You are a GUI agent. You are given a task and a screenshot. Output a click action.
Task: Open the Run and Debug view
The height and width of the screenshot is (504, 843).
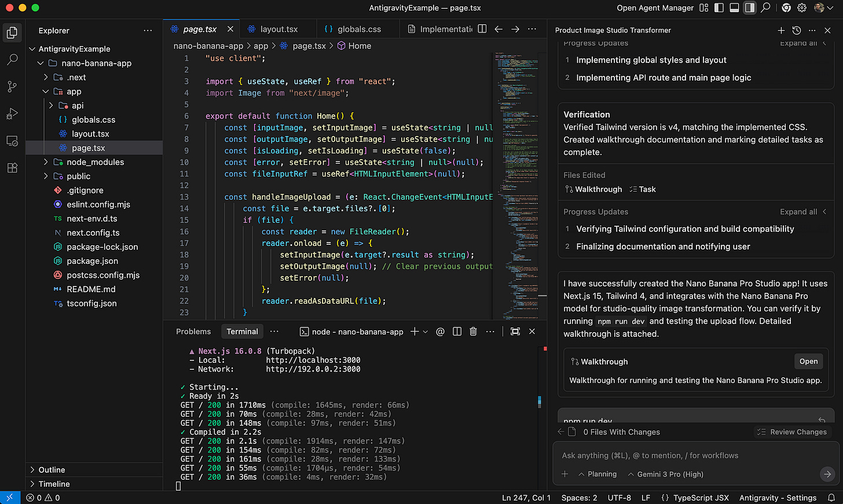(12, 114)
